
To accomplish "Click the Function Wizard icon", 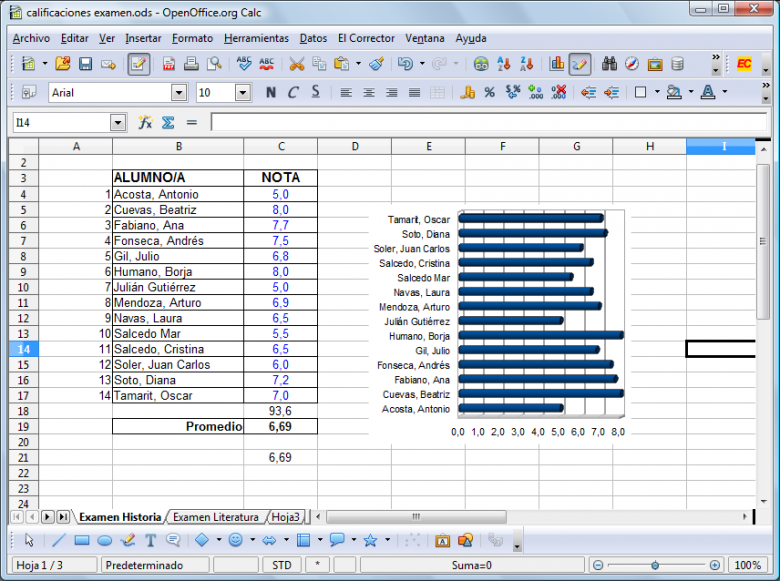I will click(145, 122).
